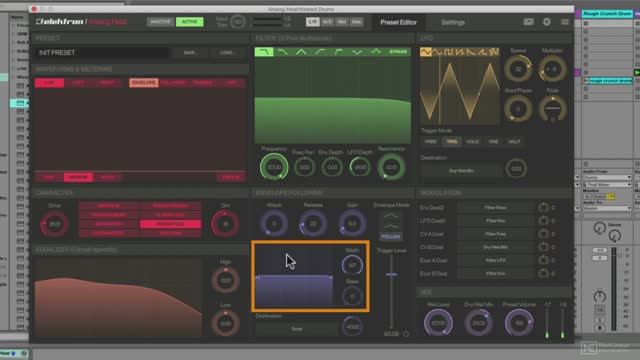The width and height of the screenshot is (640, 360).
Task: Adjust the envelope Attack knob
Action: (x=274, y=224)
